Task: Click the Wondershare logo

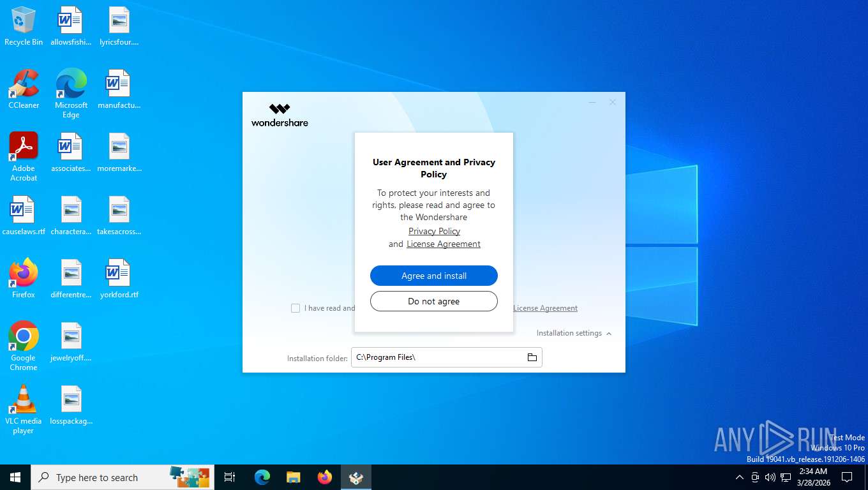Action: (280, 115)
